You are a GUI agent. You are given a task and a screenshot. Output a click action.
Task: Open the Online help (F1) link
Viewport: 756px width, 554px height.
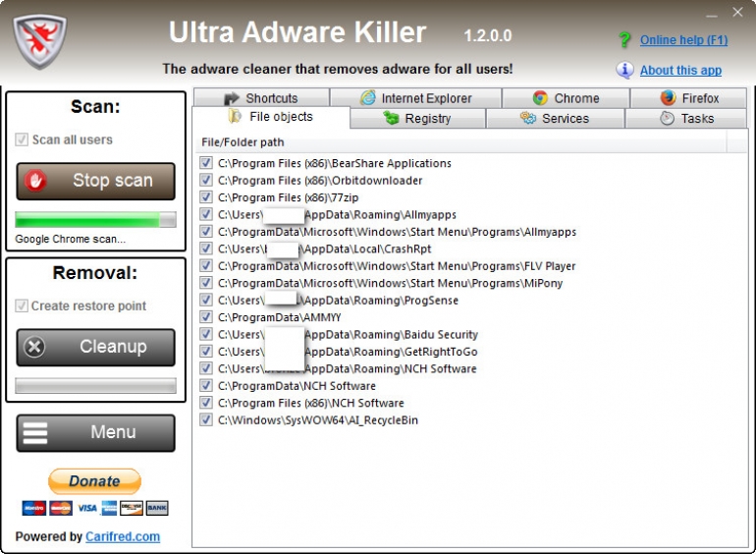(683, 40)
